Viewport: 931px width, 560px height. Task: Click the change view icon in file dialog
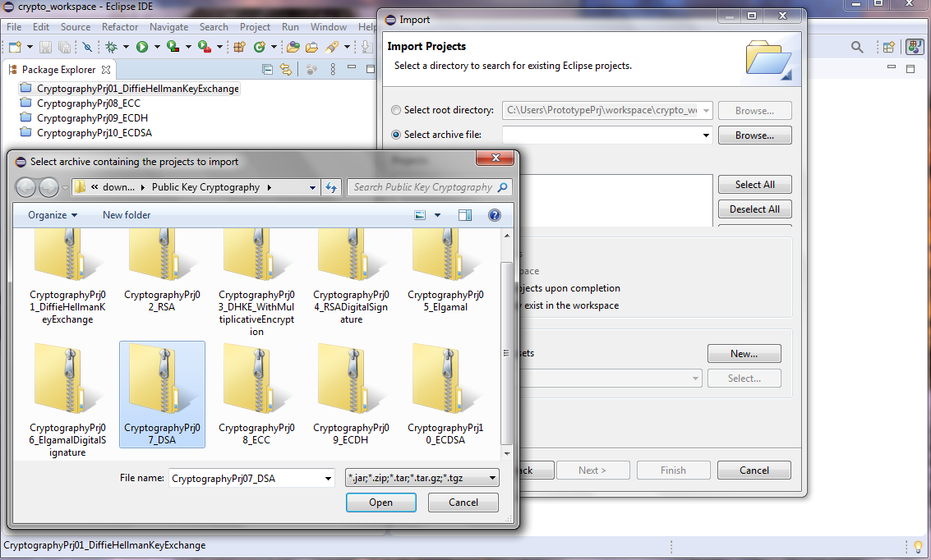coord(420,215)
